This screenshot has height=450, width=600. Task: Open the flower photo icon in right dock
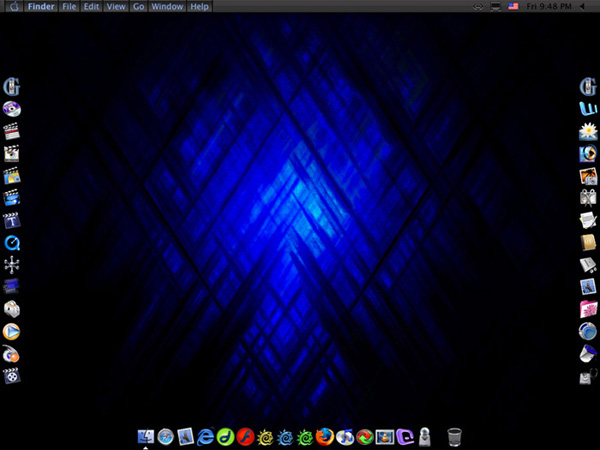pos(588,132)
